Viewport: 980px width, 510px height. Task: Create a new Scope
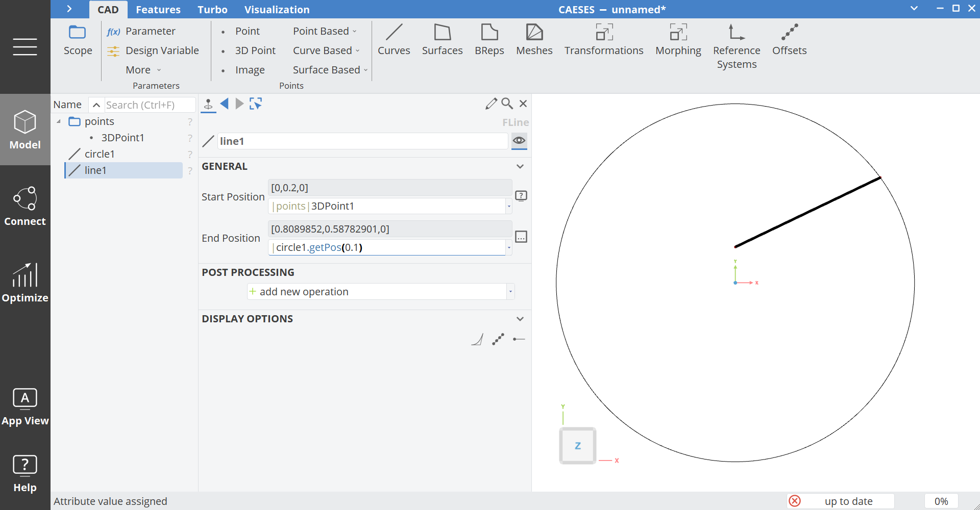tap(78, 40)
